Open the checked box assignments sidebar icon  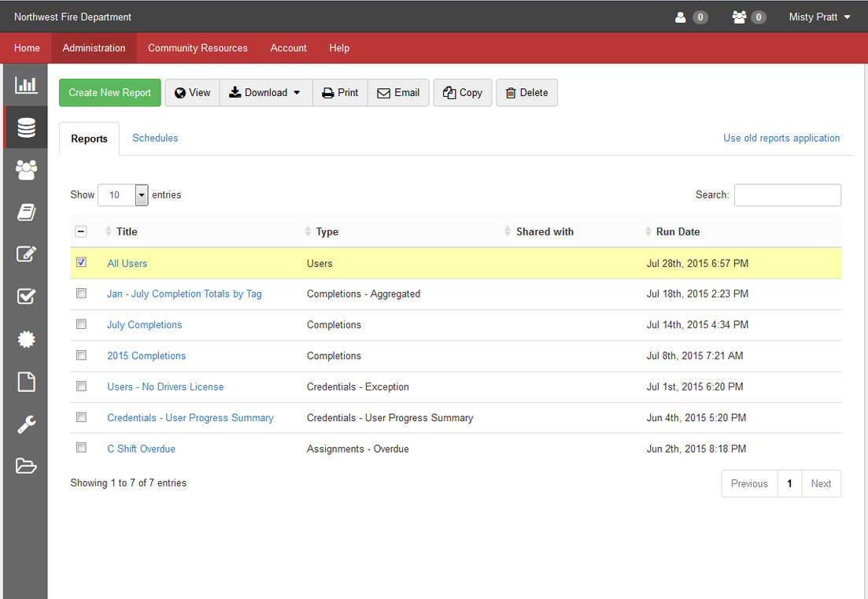[x=26, y=297]
